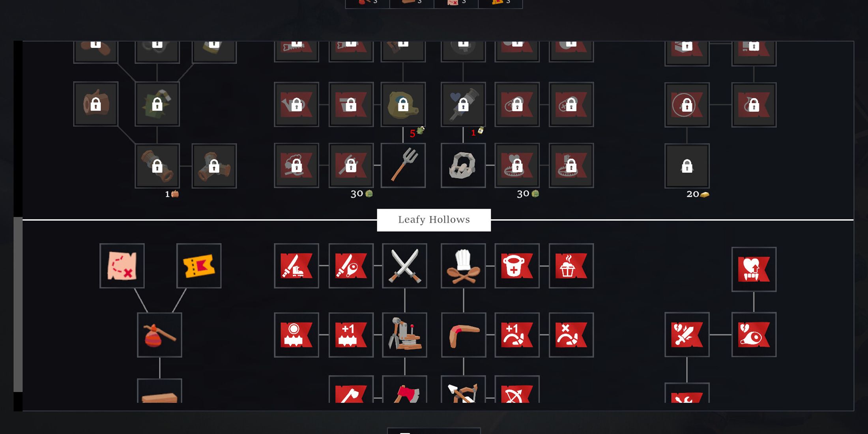Click the vertical scrollbar thumb
The image size is (868, 434).
pyautogui.click(x=18, y=304)
